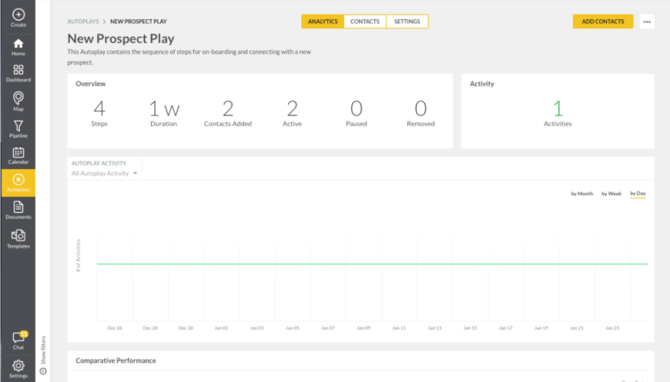Click the Jan 01 axis label
The image size is (670, 382).
[x=221, y=328]
